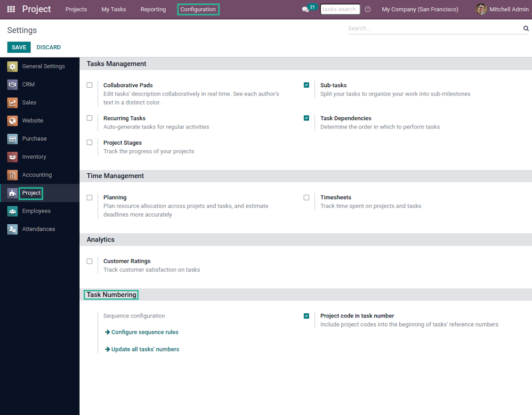Open the Configuration menu
Screen dimensions: 532x415
pyautogui.click(x=198, y=9)
